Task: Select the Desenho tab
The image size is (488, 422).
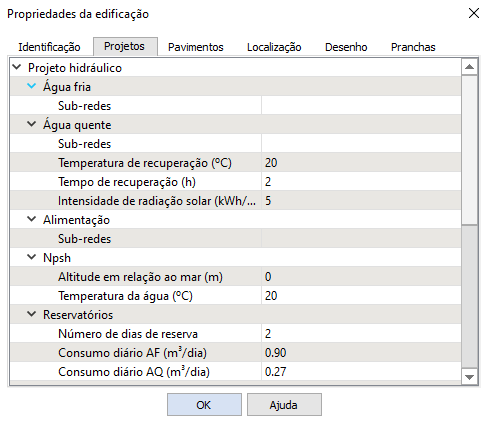Action: 346,47
